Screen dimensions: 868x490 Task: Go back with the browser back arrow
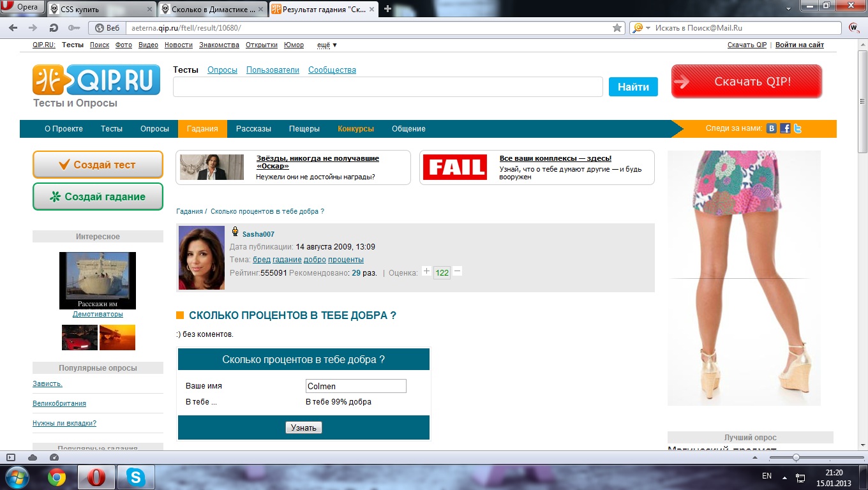click(x=13, y=28)
